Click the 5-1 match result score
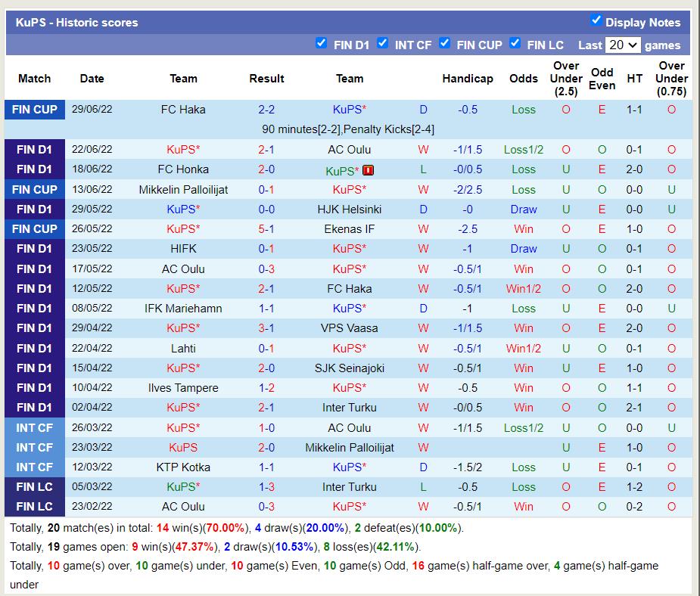 click(x=266, y=229)
